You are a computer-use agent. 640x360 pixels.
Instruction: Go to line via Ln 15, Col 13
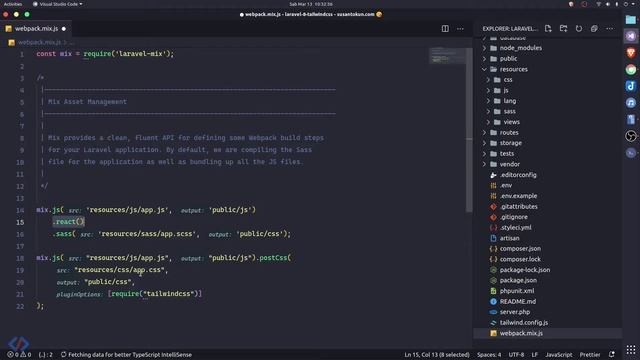437,355
